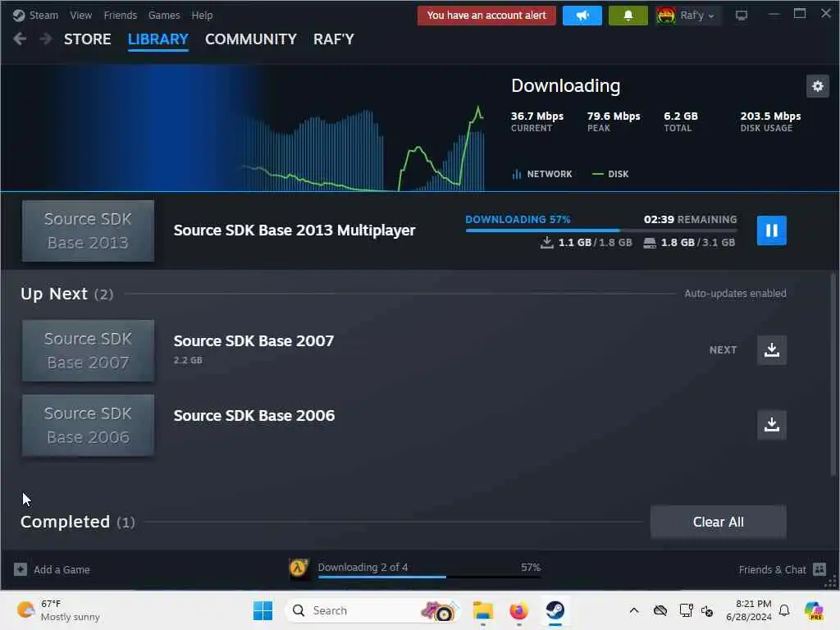Switch to the LIBRARY tab
The image size is (840, 630).
coord(158,39)
